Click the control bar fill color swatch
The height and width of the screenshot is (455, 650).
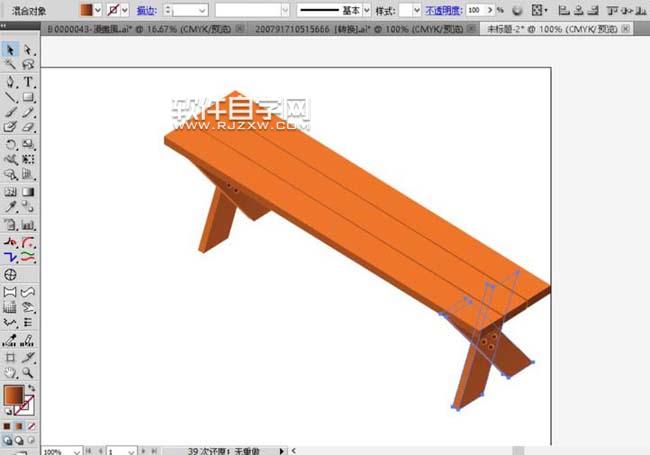86,10
